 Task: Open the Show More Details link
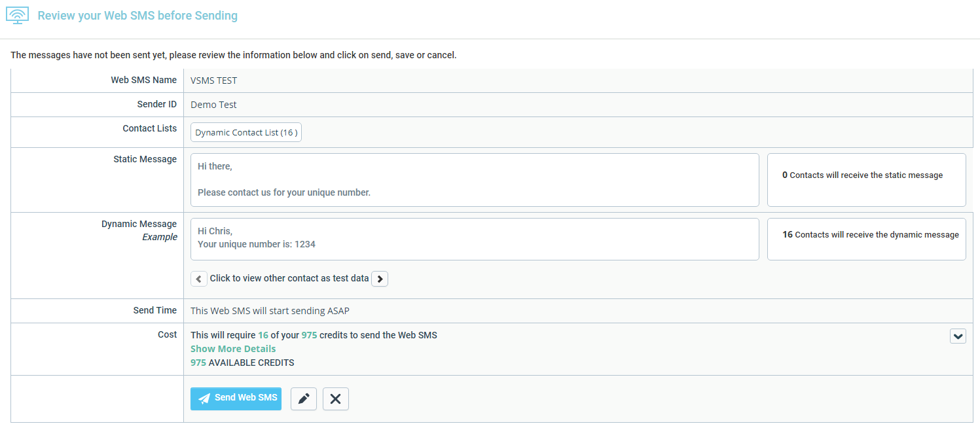[x=233, y=349]
